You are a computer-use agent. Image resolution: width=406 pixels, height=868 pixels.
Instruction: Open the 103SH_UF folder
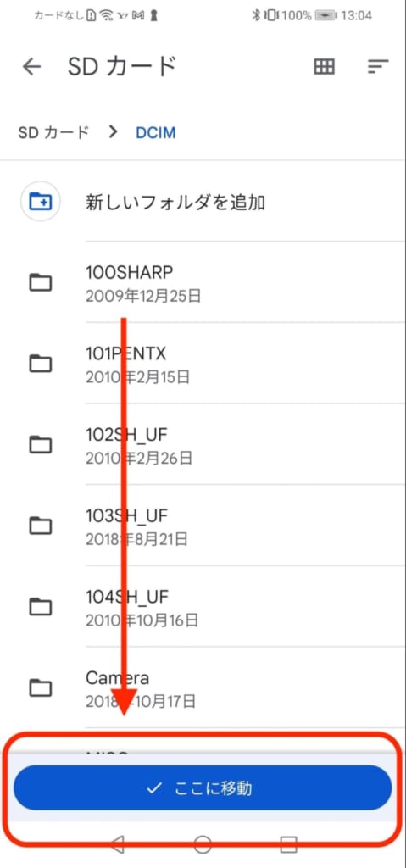point(203,526)
